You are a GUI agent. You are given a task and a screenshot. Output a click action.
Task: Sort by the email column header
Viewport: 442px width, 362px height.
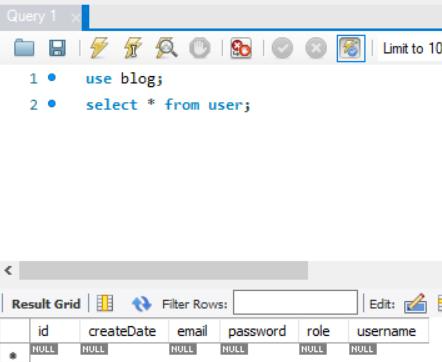[194, 331]
